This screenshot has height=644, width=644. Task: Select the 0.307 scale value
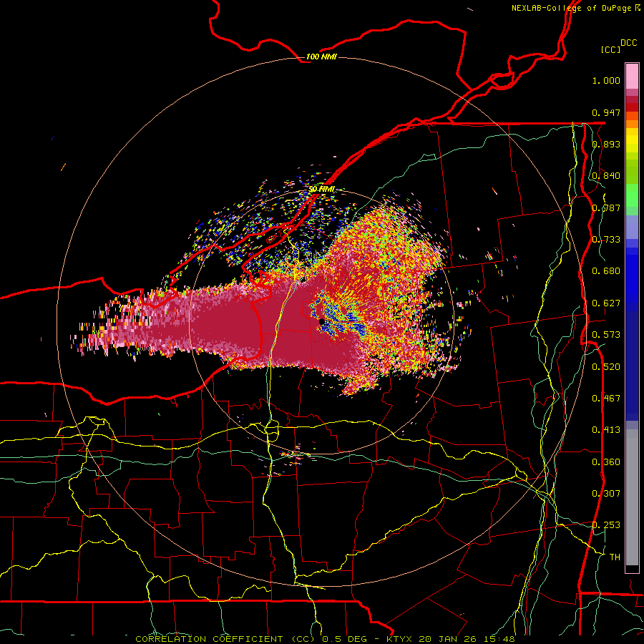click(606, 494)
